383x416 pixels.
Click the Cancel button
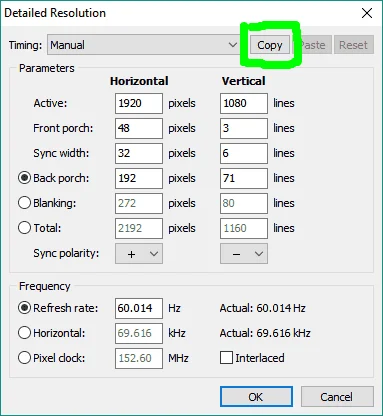(337, 397)
